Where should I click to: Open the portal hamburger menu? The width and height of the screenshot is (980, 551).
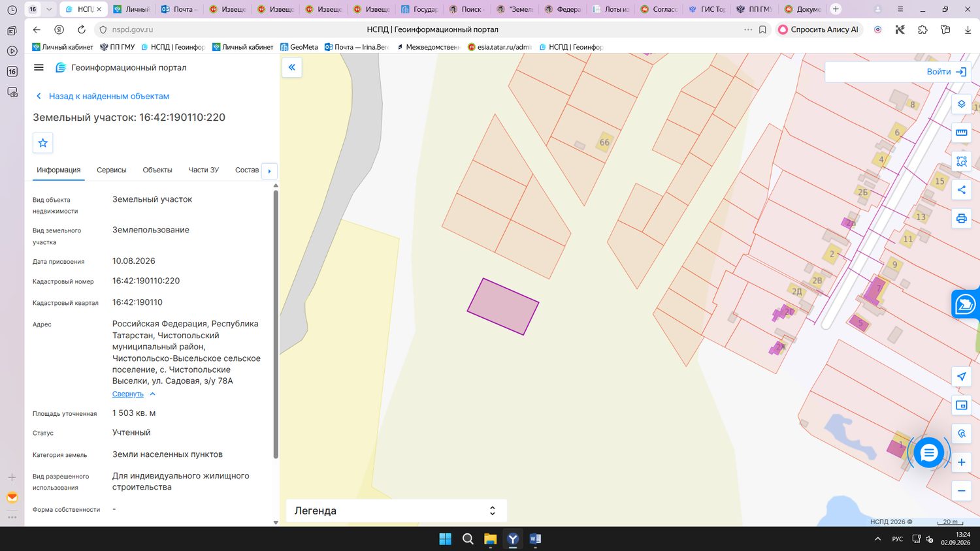coord(39,67)
